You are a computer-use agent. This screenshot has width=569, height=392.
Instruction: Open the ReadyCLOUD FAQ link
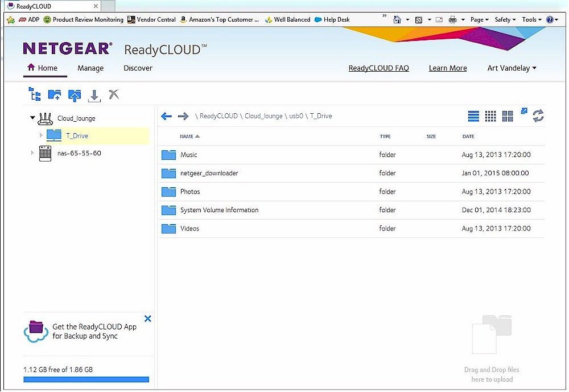pyautogui.click(x=378, y=68)
